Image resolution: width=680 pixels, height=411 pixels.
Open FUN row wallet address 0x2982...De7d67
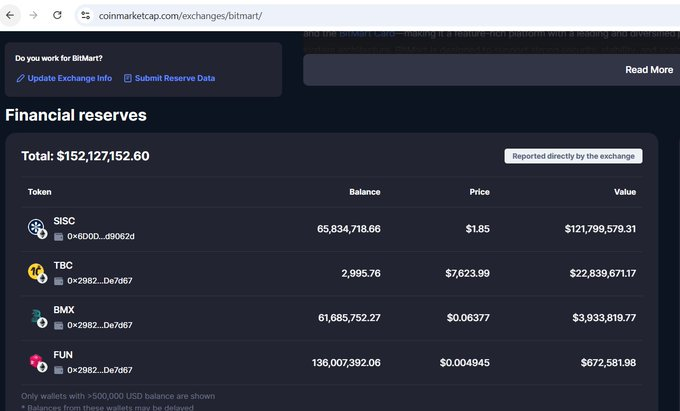pyautogui.click(x=100, y=370)
